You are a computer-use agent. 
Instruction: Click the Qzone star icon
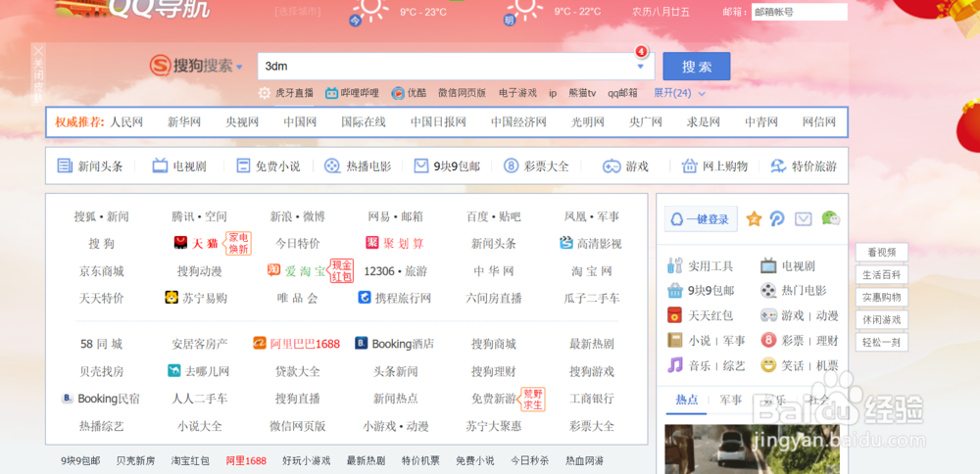[x=754, y=218]
